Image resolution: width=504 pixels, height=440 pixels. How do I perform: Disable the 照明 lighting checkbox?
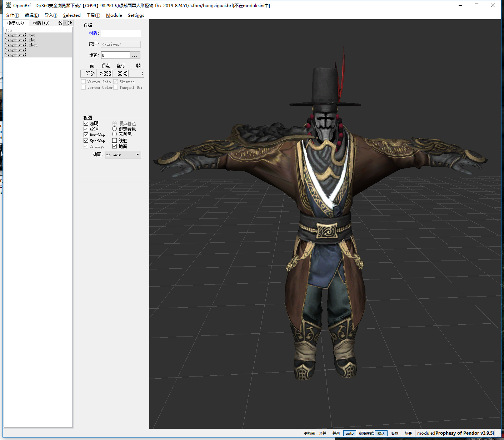coord(86,123)
